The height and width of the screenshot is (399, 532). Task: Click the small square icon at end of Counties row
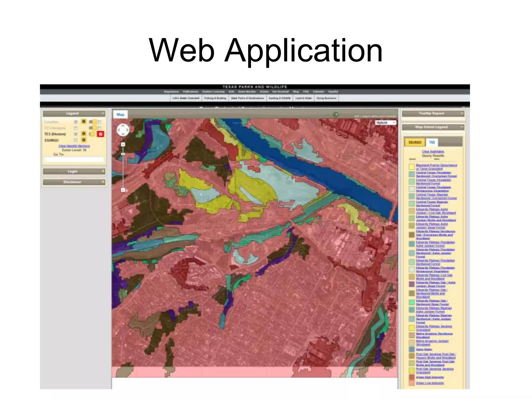click(99, 122)
